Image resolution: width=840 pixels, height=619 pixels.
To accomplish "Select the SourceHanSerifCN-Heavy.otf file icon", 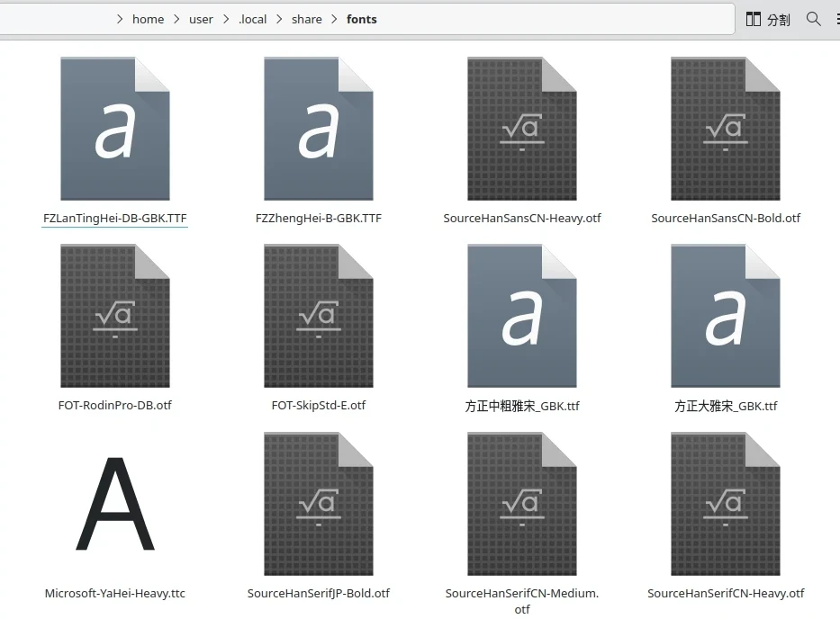I will pos(725,504).
